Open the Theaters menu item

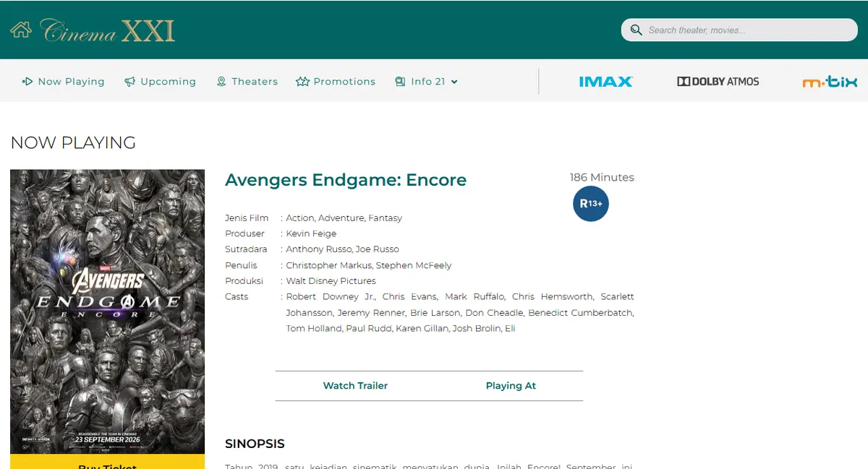click(x=247, y=82)
